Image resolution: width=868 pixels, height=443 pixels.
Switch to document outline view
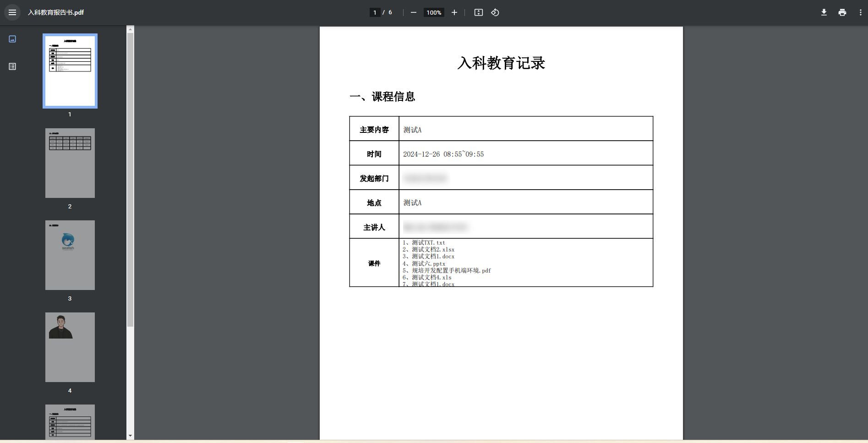(x=12, y=66)
